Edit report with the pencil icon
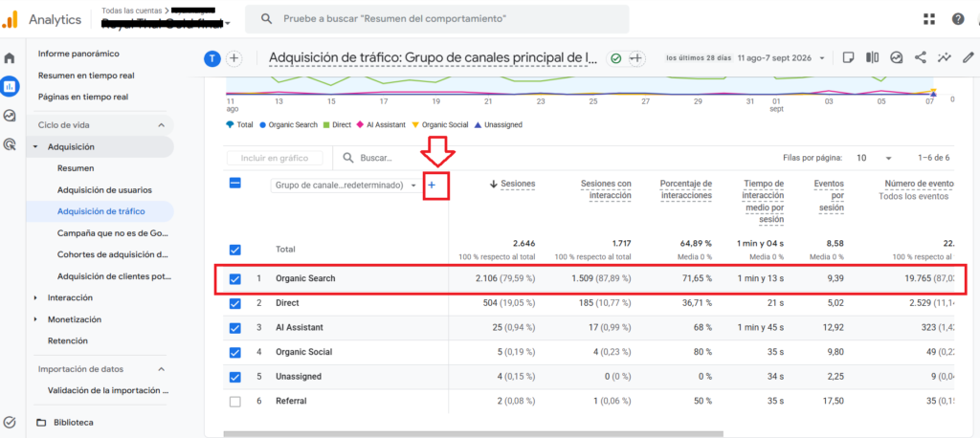The width and height of the screenshot is (980, 438). click(x=969, y=58)
